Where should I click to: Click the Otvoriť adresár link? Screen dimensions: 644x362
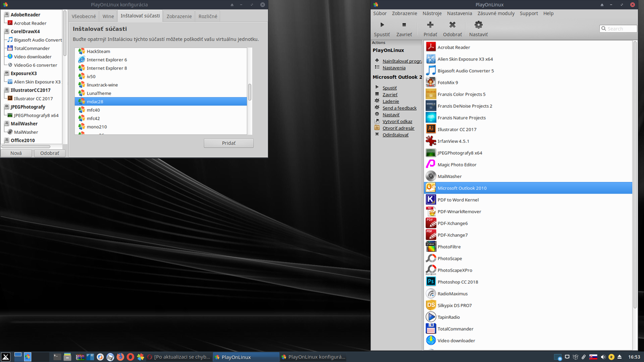point(398,128)
